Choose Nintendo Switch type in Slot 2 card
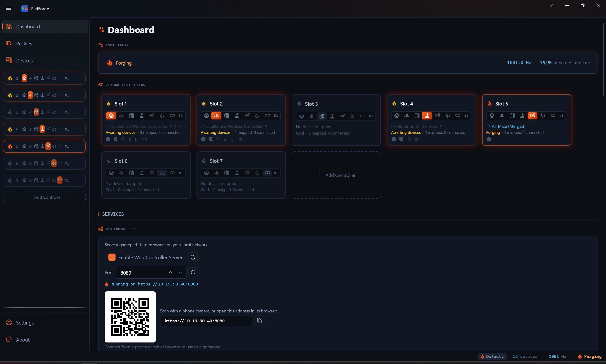Image resolution: width=606 pixels, height=364 pixels. [x=227, y=115]
